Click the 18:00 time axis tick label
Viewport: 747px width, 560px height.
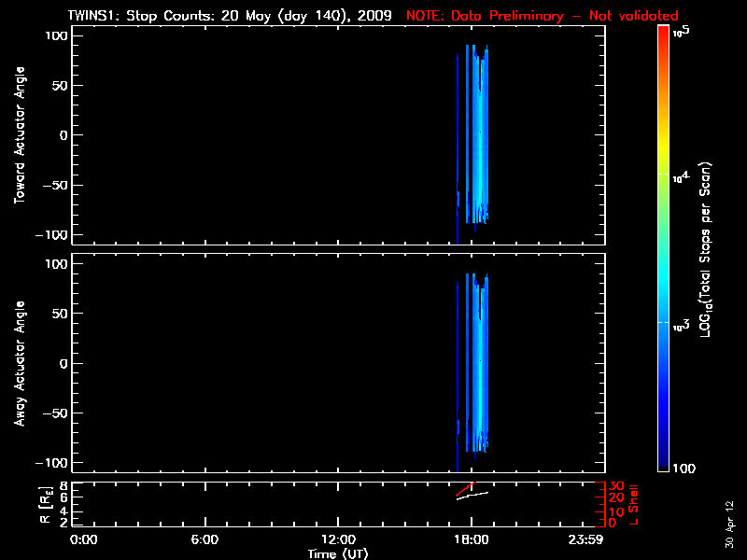pyautogui.click(x=471, y=539)
